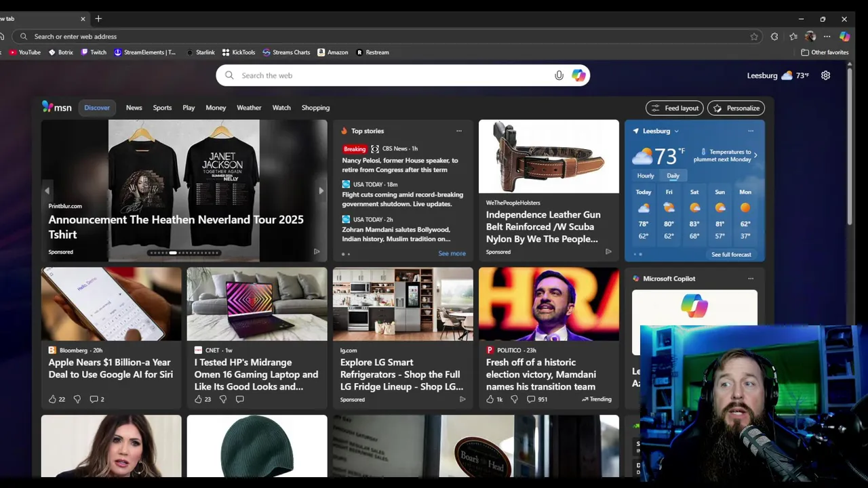Image resolution: width=868 pixels, height=488 pixels.
Task: Open the Twitch bookmark
Action: (x=94, y=52)
